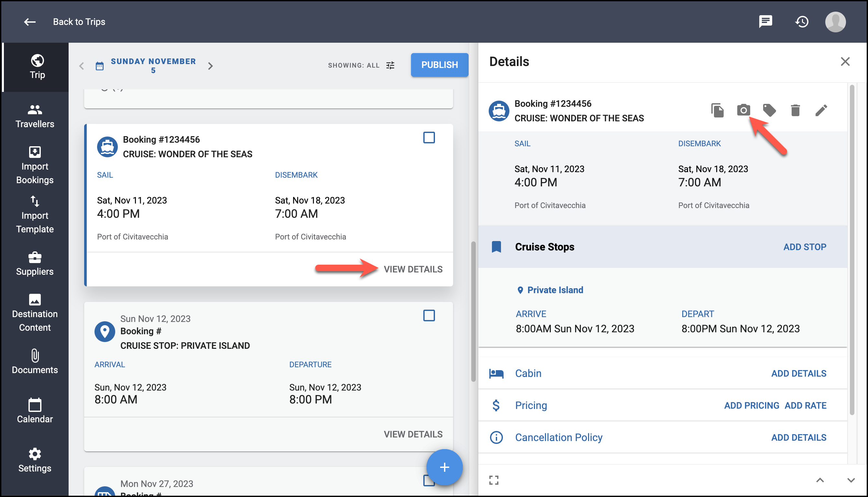This screenshot has width=868, height=497.
Task: Click the trash delete icon in Details
Action: click(795, 110)
